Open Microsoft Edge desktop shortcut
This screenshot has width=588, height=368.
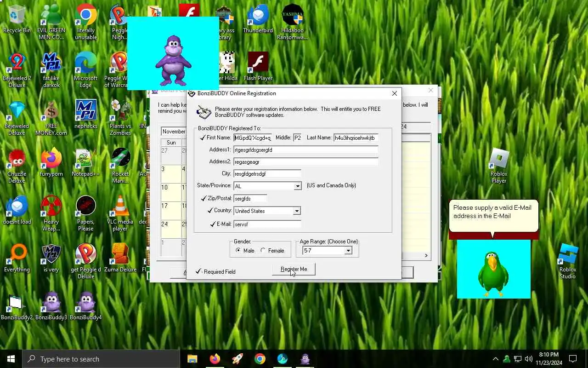(86, 70)
